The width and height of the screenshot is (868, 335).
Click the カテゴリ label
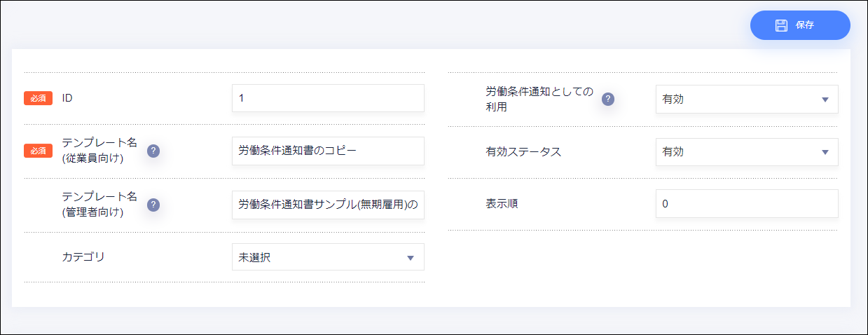click(x=83, y=257)
